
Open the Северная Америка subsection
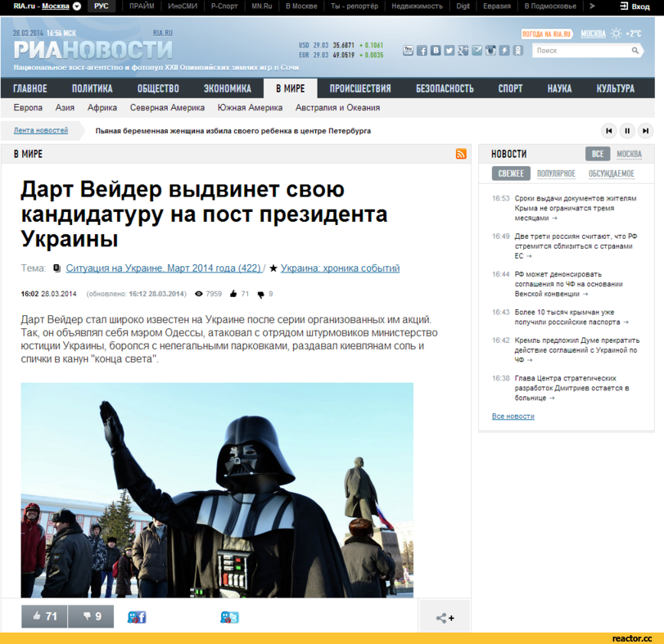point(167,107)
